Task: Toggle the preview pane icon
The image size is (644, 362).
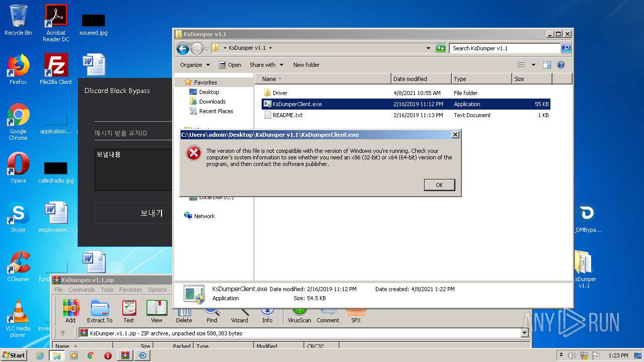Action: coord(547,65)
